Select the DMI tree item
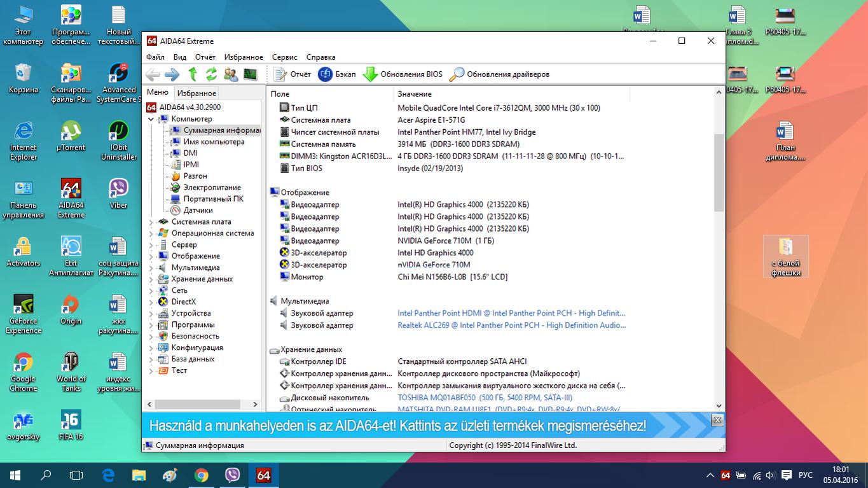Screen dimensions: 868x488 click(x=190, y=153)
